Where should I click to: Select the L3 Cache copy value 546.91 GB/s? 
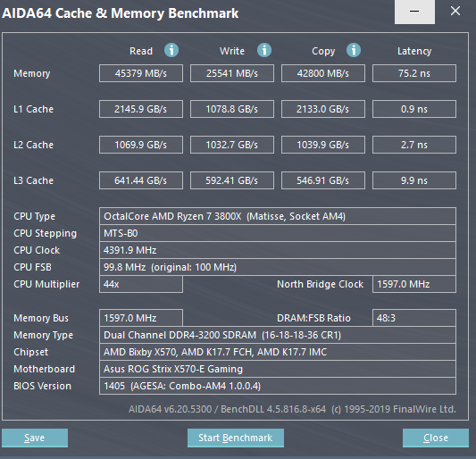coord(323,180)
